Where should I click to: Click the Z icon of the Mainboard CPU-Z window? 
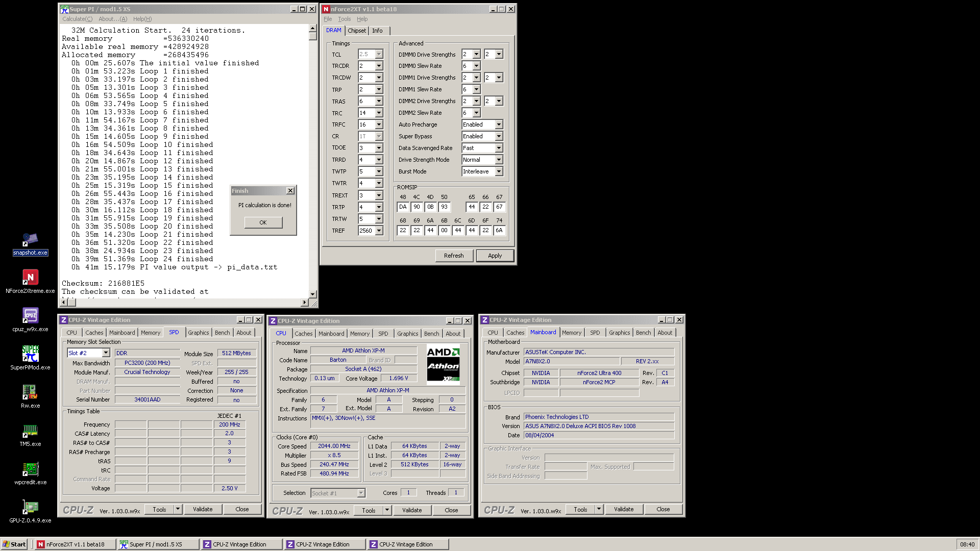click(485, 320)
